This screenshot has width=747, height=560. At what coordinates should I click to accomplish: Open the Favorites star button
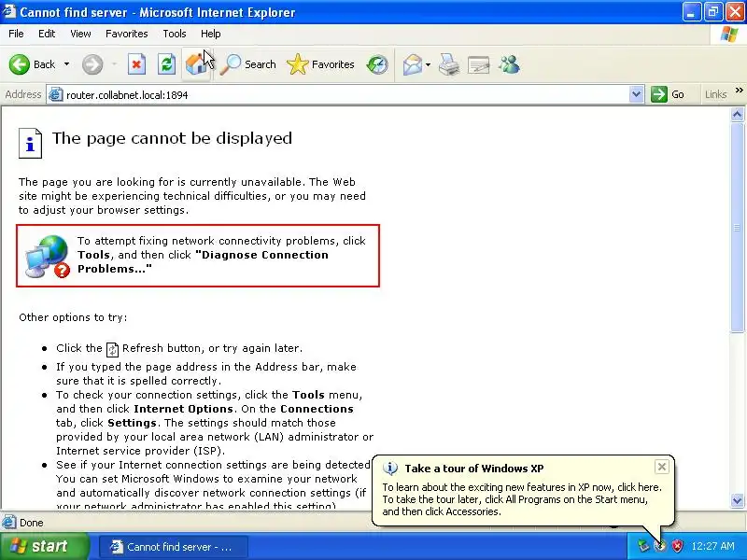click(x=320, y=64)
